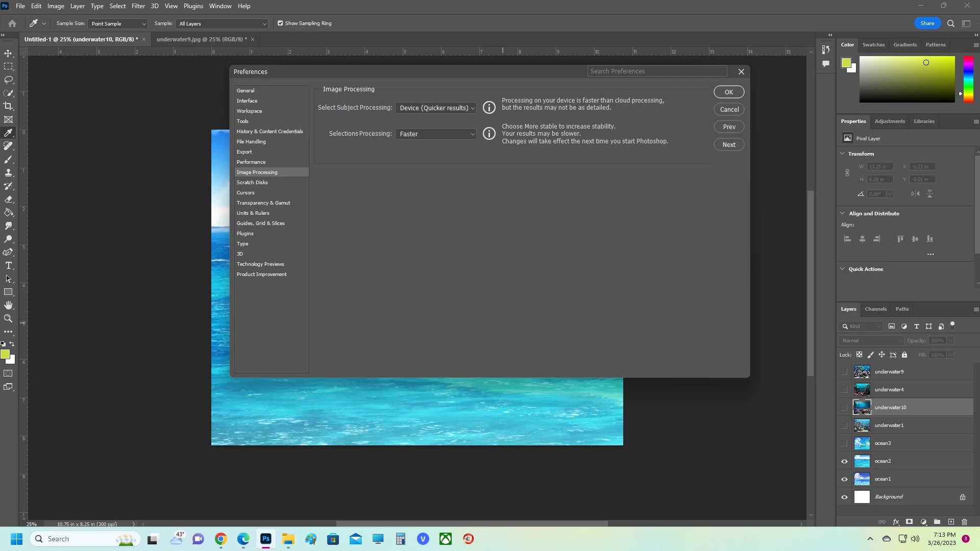The width and height of the screenshot is (980, 551).
Task: Select the Lasso tool
Action: coord(9,80)
